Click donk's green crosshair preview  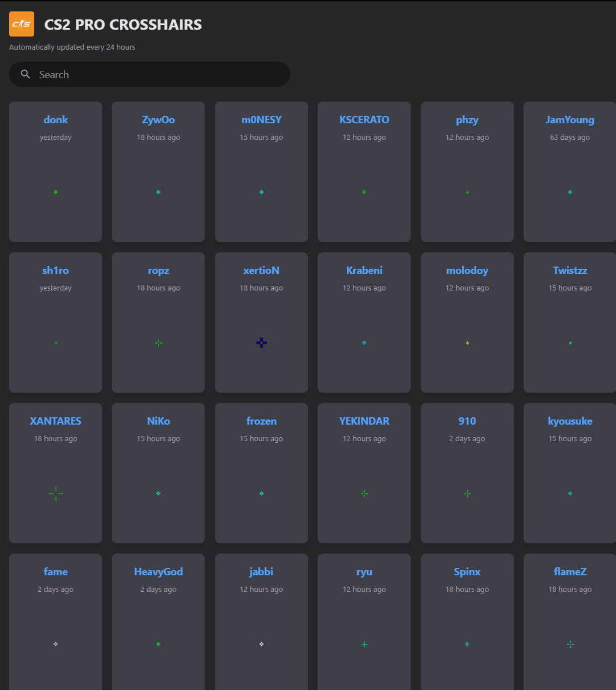coord(55,192)
